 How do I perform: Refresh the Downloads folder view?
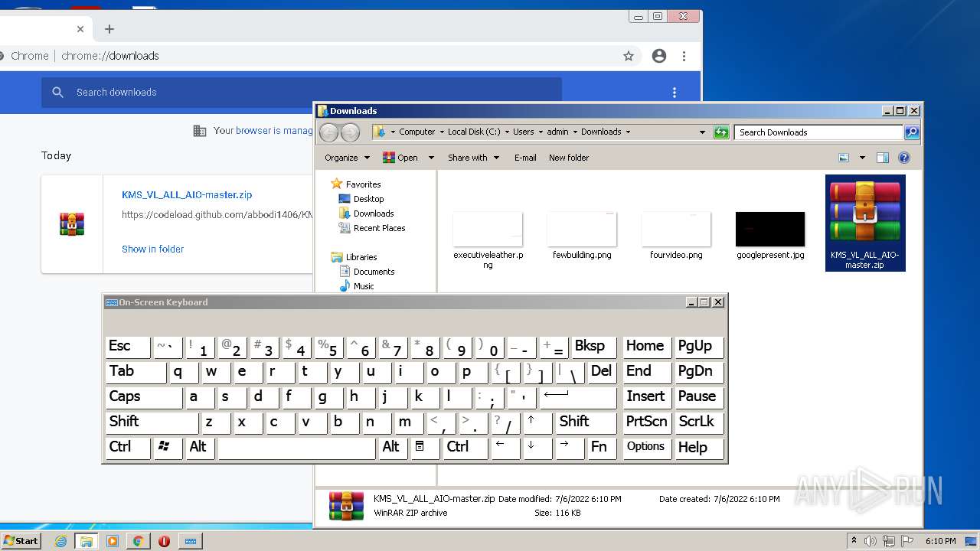[x=721, y=132]
